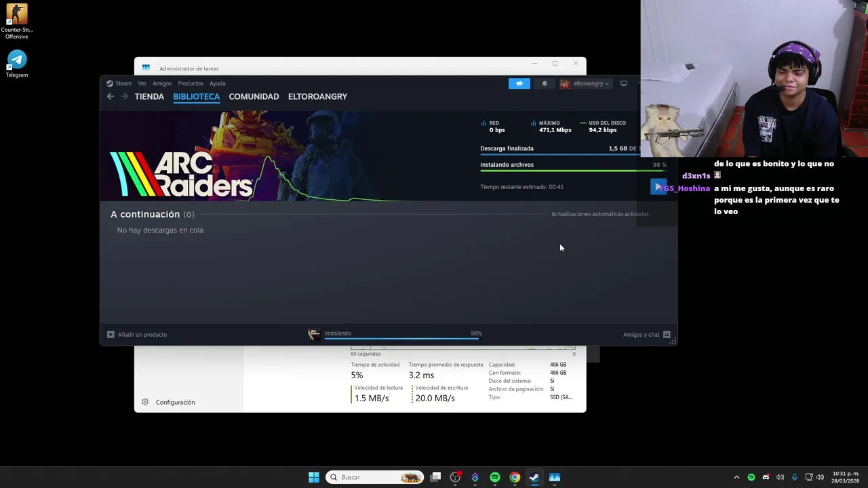Click the Descarga finalizada progress bar
This screenshot has width=868, height=488.
tap(560, 155)
